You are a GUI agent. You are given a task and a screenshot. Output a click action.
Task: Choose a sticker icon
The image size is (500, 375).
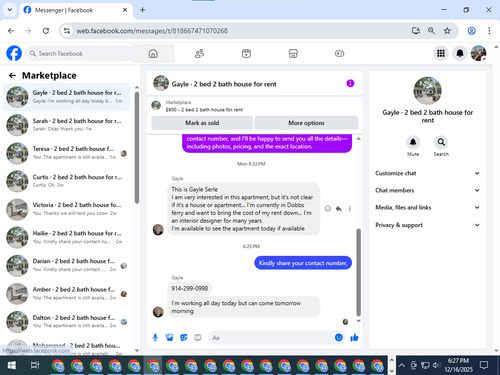[184, 338]
